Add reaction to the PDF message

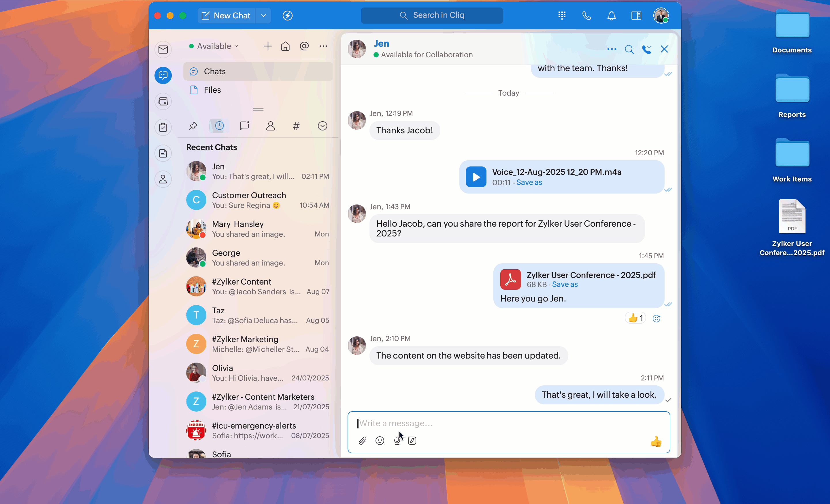click(x=656, y=318)
